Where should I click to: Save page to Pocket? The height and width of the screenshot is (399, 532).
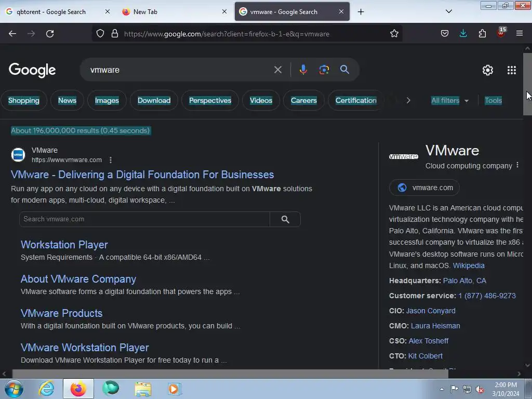[445, 34]
